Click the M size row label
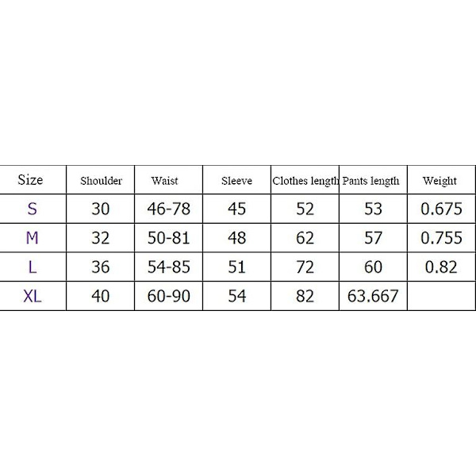The height and width of the screenshot is (476, 476). 33,238
